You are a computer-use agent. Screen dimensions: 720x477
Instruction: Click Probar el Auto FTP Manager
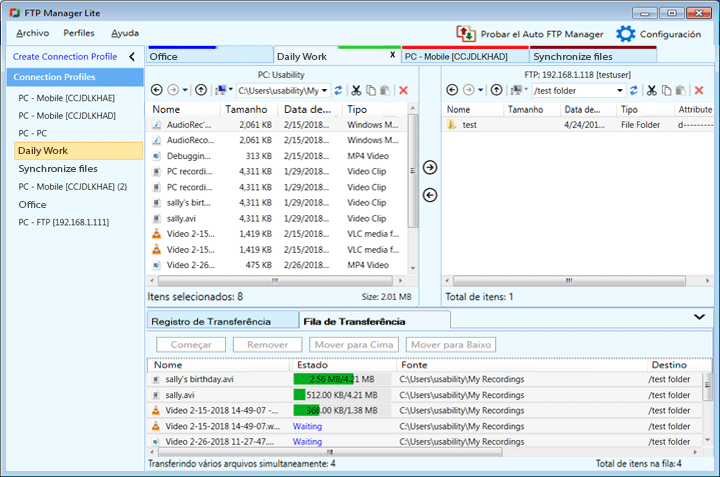(530, 34)
